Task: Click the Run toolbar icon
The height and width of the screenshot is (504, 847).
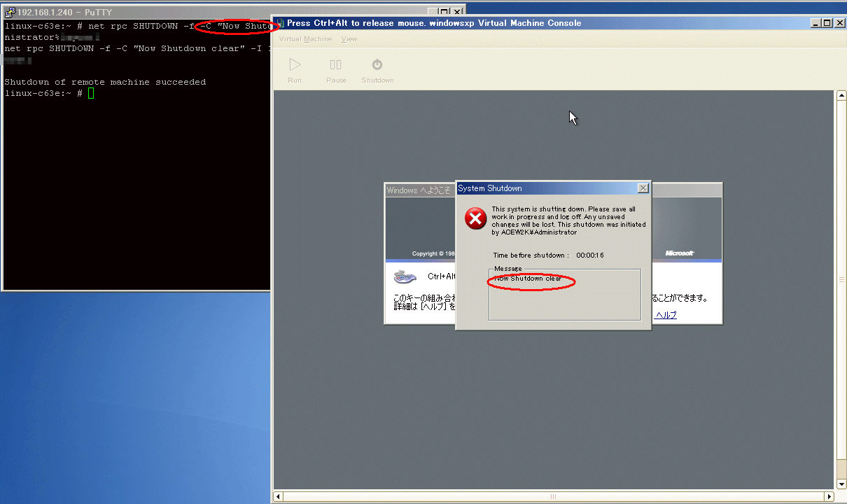Action: [x=295, y=64]
